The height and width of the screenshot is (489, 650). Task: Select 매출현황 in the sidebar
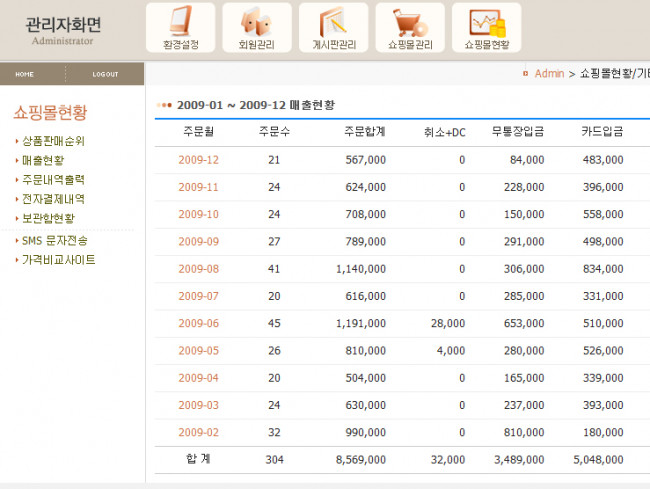[x=43, y=160]
